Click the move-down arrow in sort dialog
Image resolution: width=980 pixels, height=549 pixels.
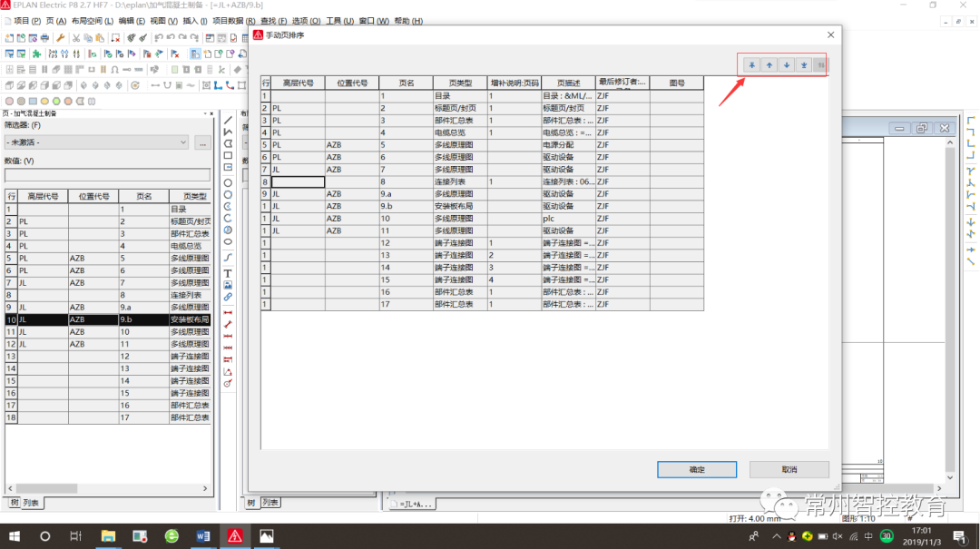coord(787,65)
